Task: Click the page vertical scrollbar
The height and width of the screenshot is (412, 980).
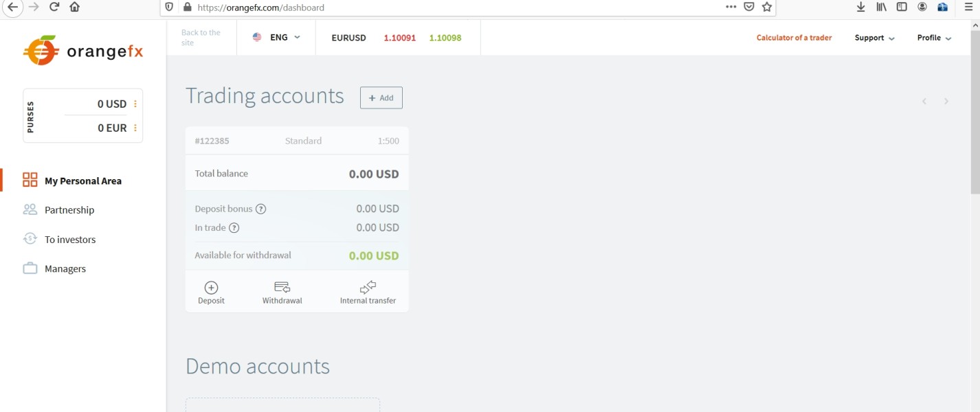Action: pyautogui.click(x=975, y=113)
